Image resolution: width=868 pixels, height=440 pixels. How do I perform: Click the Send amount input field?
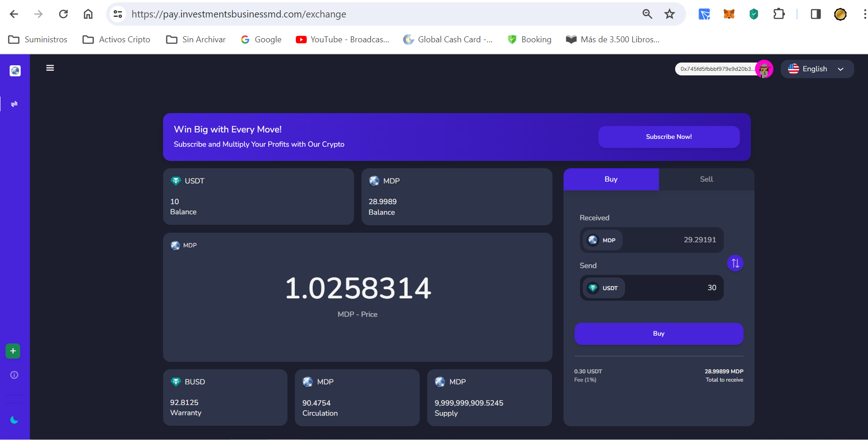675,288
